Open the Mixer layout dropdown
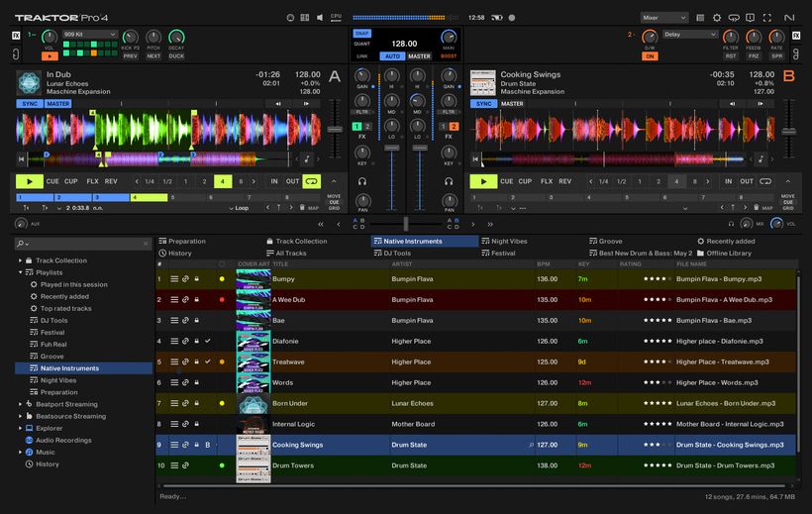 click(664, 18)
